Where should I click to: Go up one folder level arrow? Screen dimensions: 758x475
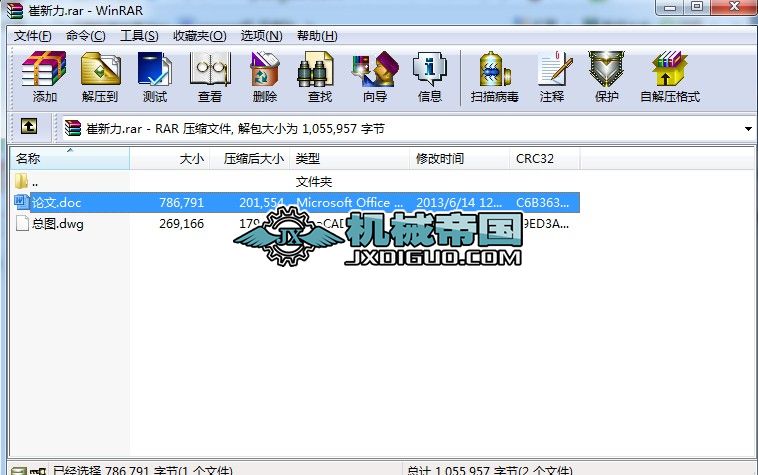(x=29, y=127)
